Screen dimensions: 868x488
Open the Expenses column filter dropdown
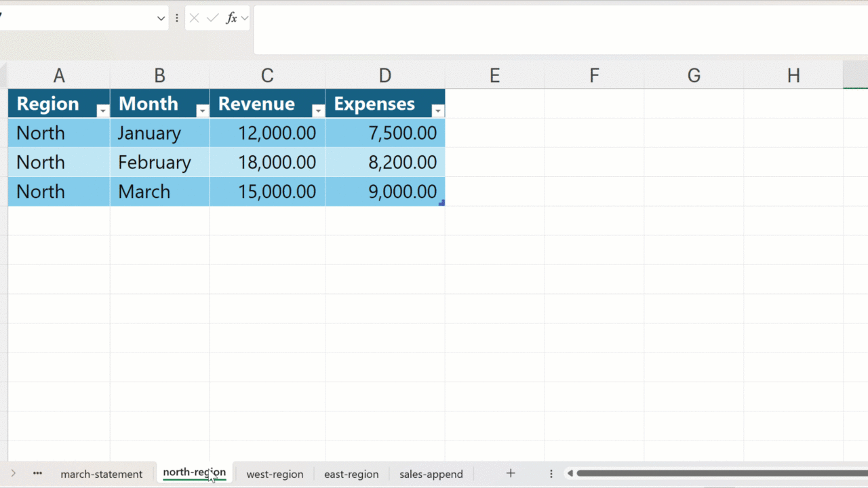438,111
